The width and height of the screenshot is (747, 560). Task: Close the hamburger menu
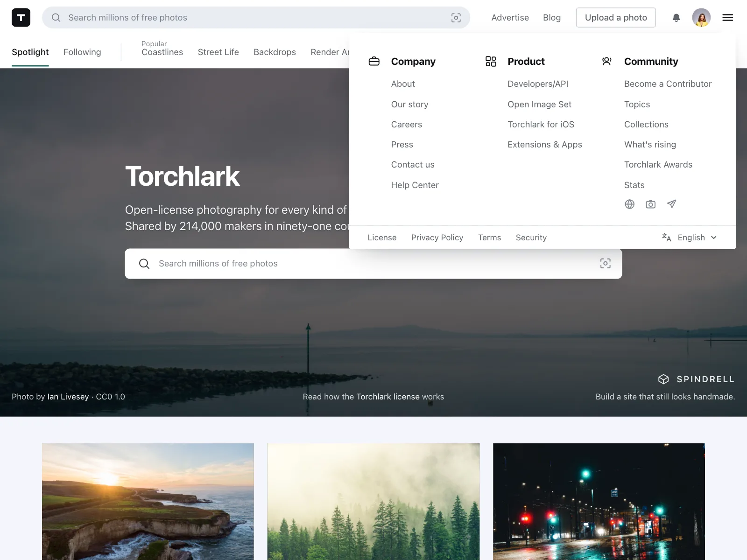(x=727, y=18)
